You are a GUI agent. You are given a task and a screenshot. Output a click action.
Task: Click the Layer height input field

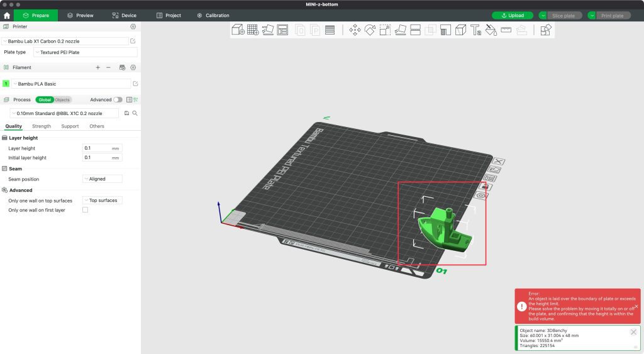[96, 148]
